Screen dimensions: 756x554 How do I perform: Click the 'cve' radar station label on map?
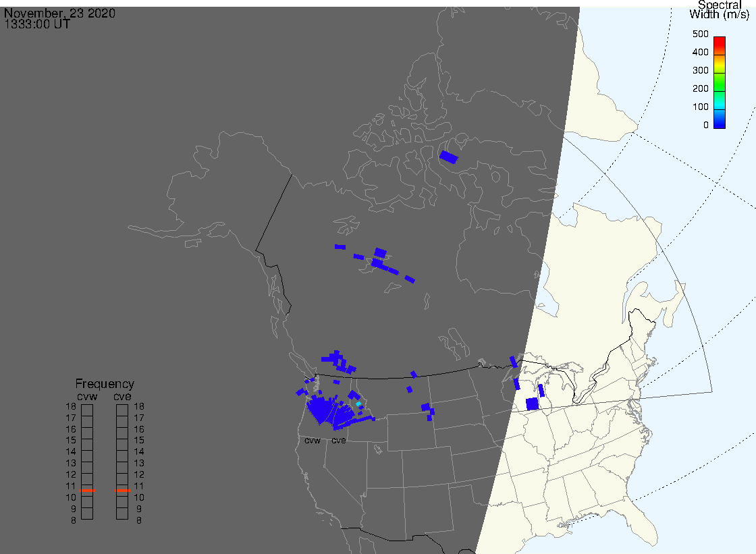[338, 440]
